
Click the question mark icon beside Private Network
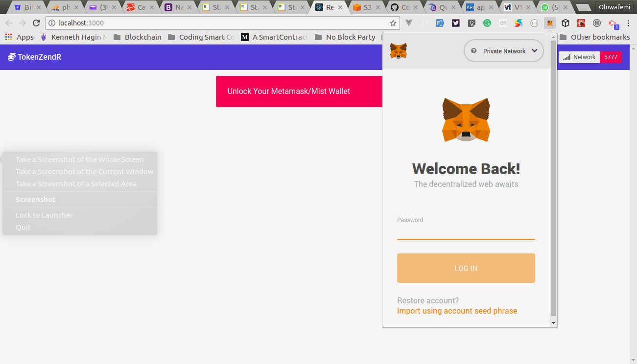click(473, 51)
